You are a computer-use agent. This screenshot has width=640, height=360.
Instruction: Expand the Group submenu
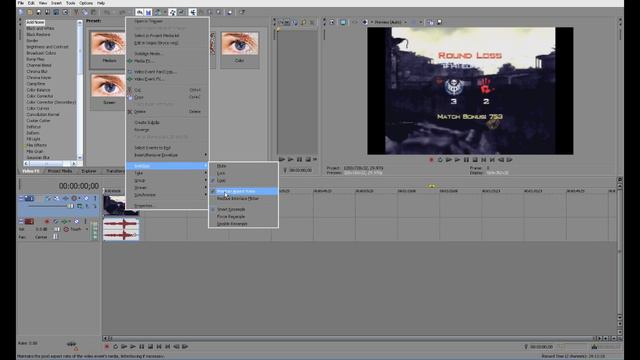point(167,180)
